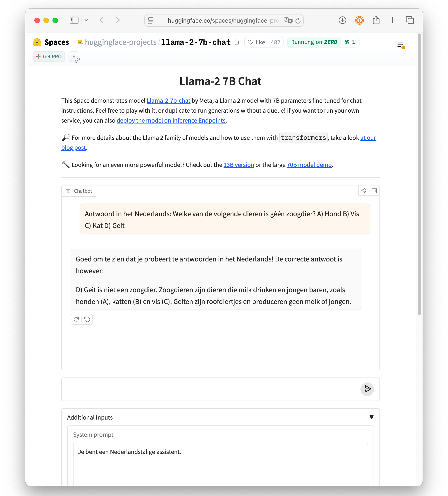Click the inline 'transformers' code text
The height and width of the screenshot is (496, 448).
[x=303, y=138]
